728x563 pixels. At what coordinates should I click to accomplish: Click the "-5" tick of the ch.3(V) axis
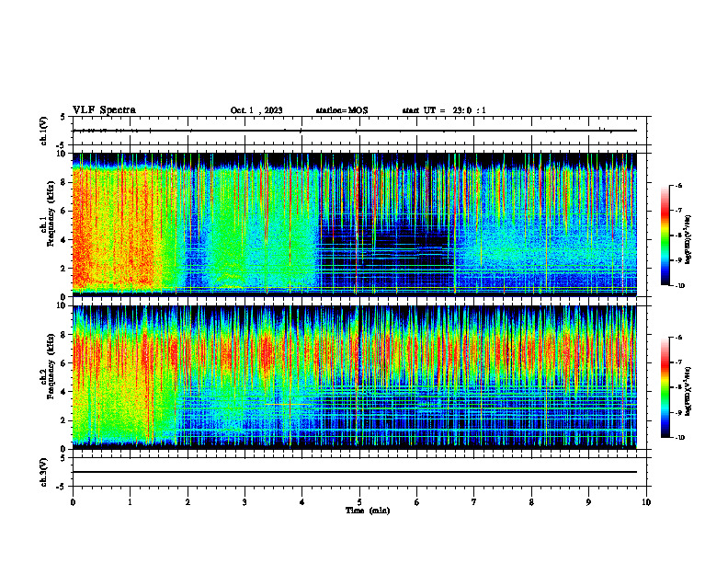(62, 487)
